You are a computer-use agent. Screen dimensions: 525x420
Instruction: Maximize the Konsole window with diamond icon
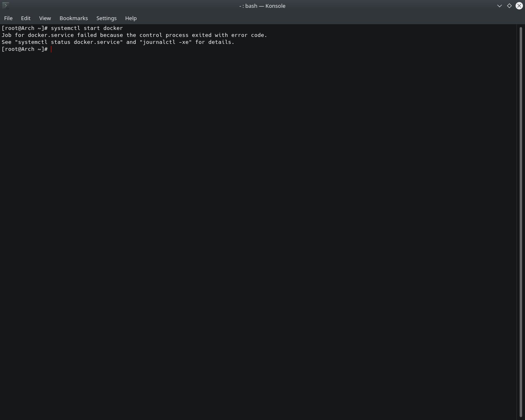click(509, 6)
